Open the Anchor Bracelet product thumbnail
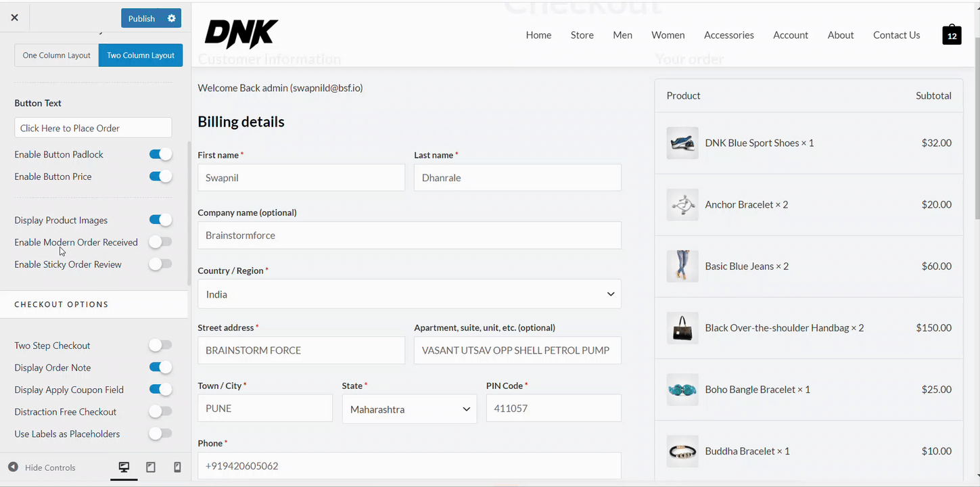The image size is (980, 487). click(682, 205)
